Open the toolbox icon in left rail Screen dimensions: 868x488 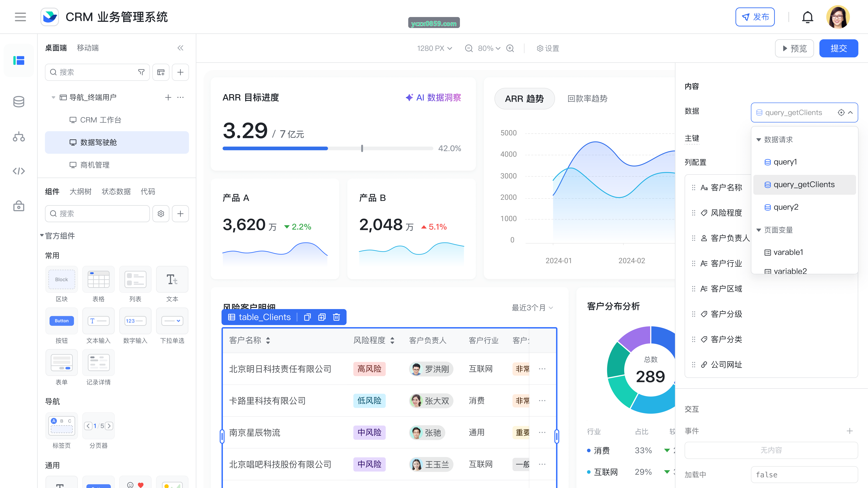[x=19, y=206]
